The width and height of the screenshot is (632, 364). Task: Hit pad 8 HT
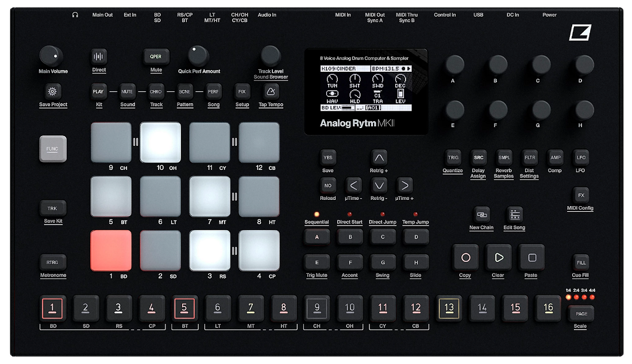(x=259, y=196)
